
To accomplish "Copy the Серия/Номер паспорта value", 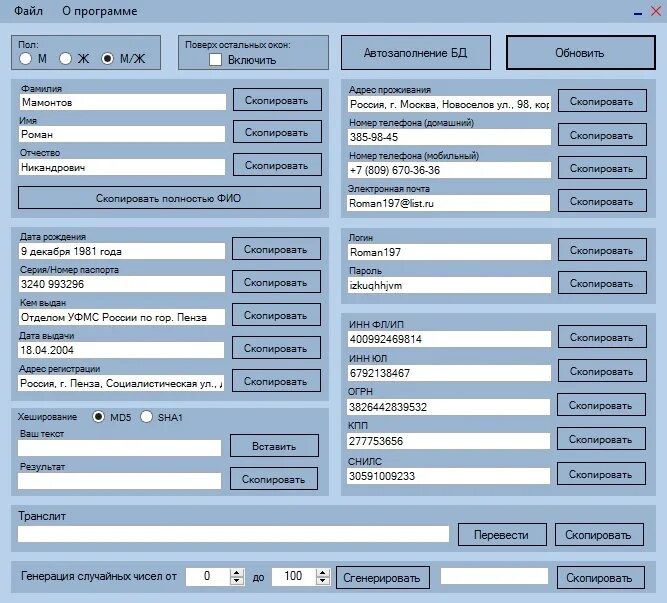I will click(x=276, y=282).
